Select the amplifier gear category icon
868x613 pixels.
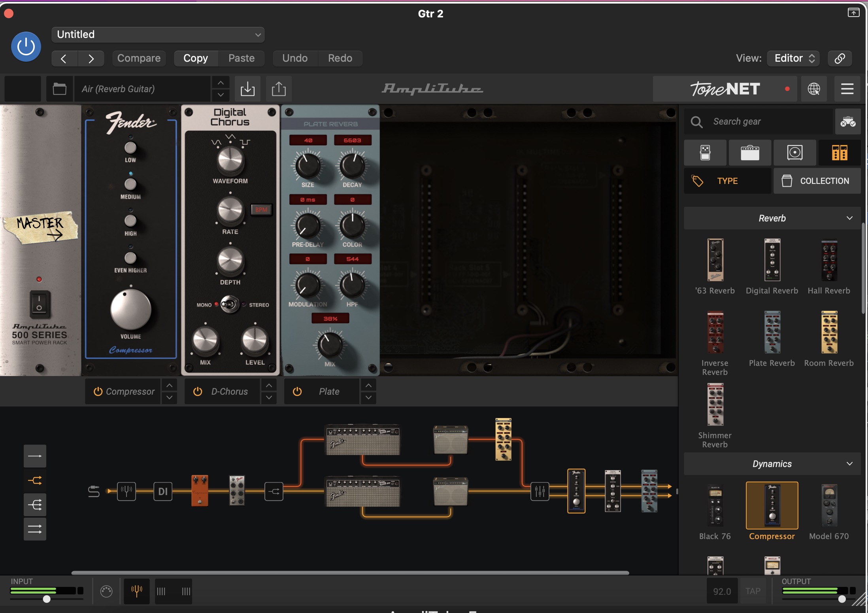click(x=750, y=152)
